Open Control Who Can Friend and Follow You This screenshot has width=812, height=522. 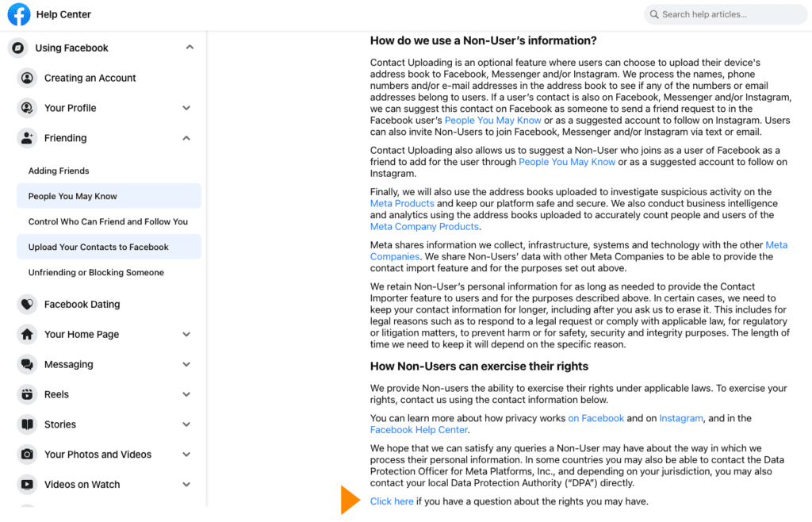coord(109,221)
